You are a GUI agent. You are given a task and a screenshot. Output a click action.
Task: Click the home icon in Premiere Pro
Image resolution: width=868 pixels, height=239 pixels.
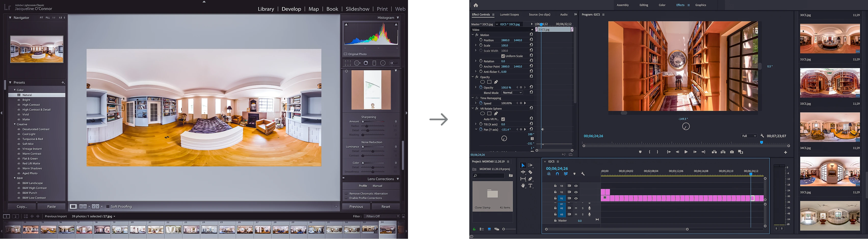[476, 5]
